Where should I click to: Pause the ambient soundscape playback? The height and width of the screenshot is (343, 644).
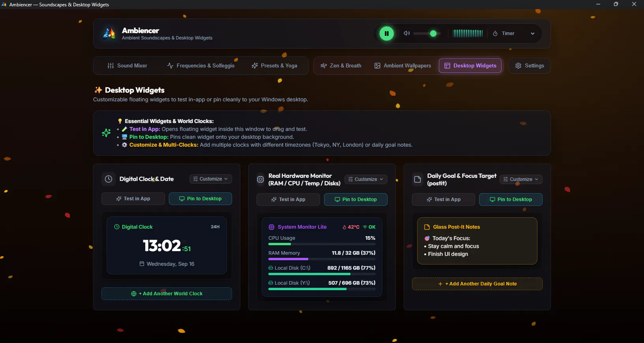(x=387, y=34)
